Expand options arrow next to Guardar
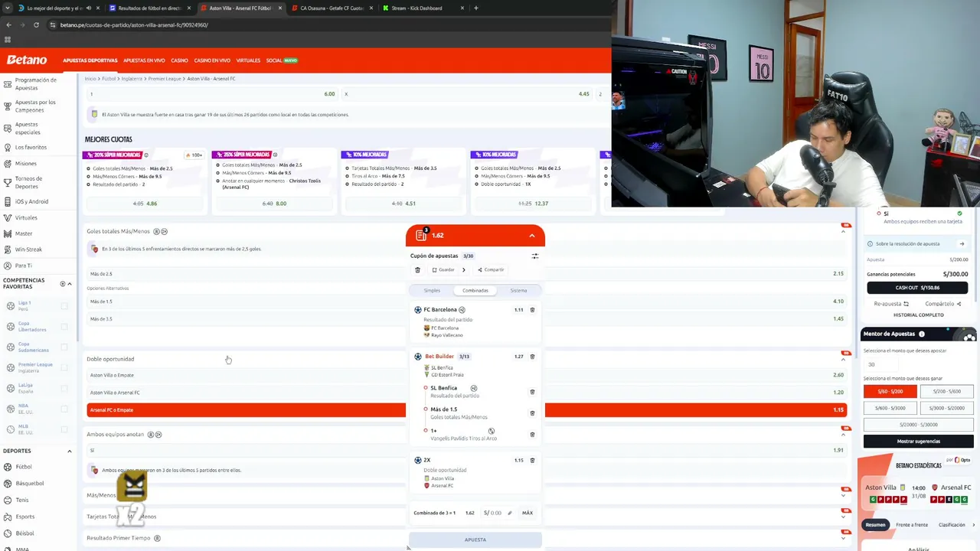The height and width of the screenshot is (551, 980). (463, 270)
